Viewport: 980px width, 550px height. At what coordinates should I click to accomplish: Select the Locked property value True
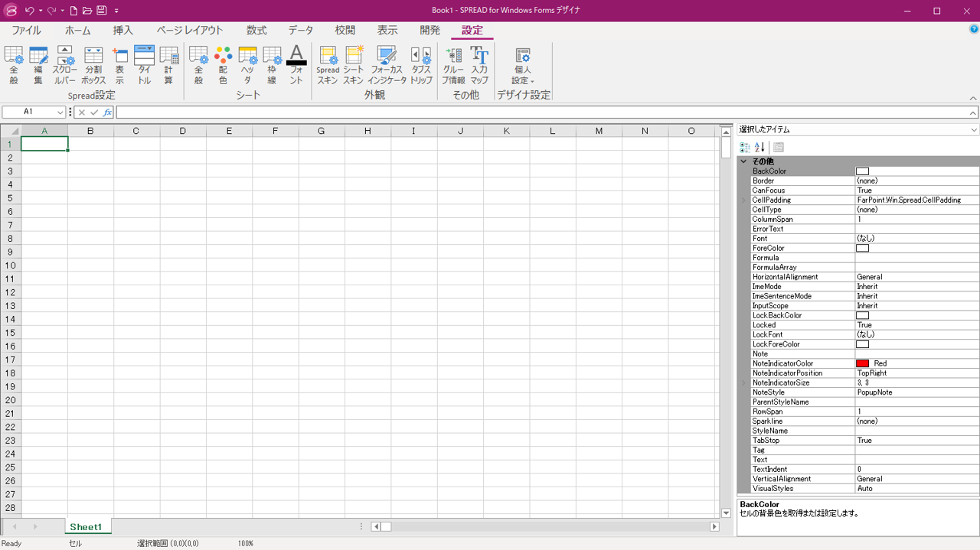tap(917, 325)
